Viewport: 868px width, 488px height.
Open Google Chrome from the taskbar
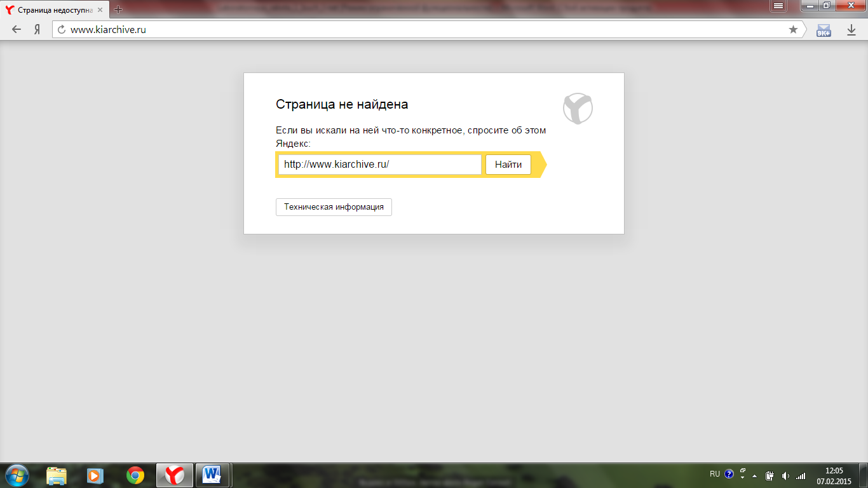pos(135,475)
